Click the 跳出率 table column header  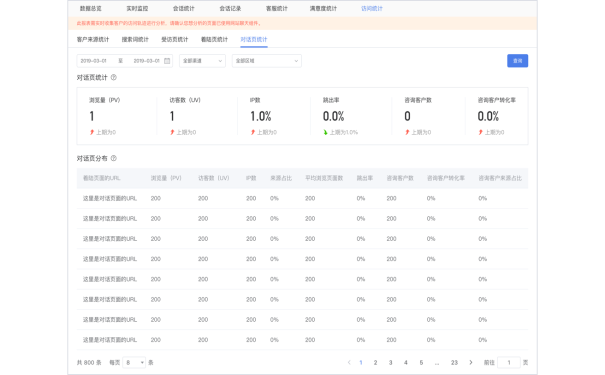365,178
